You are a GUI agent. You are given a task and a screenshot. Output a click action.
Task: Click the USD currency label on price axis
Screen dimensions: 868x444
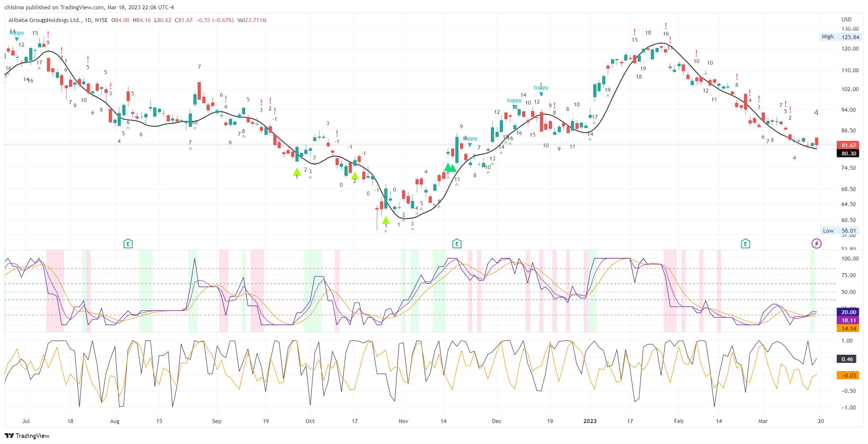(846, 19)
